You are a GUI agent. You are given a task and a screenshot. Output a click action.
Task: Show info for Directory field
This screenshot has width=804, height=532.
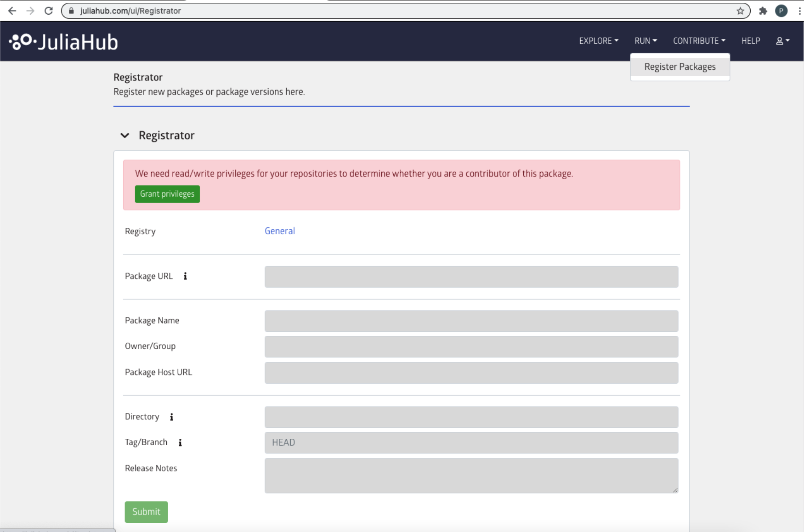click(x=171, y=417)
